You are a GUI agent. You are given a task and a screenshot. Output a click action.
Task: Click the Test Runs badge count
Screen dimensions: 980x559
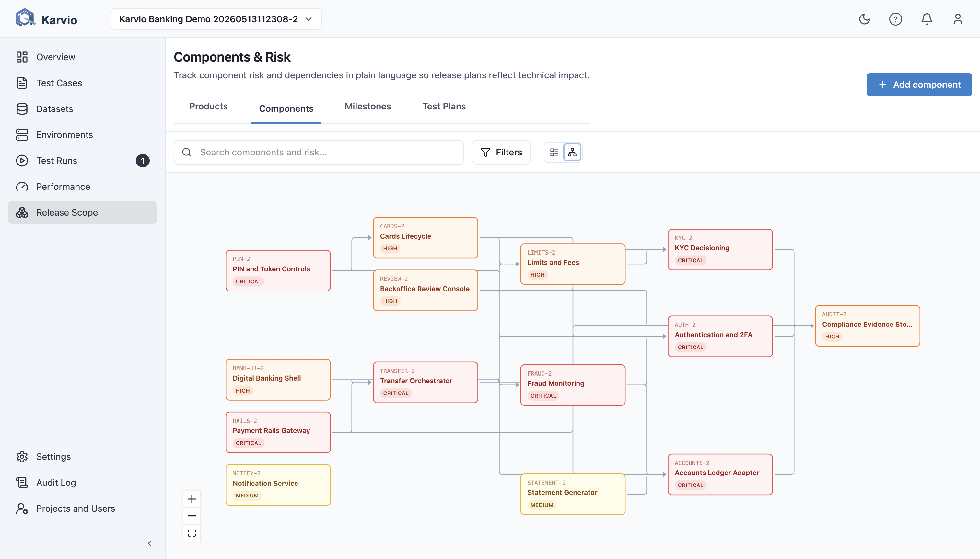(x=143, y=161)
